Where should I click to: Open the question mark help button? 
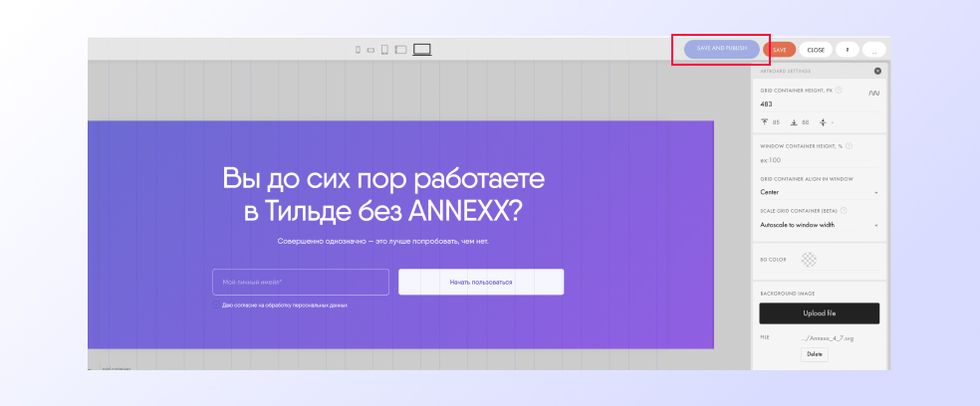click(x=848, y=50)
